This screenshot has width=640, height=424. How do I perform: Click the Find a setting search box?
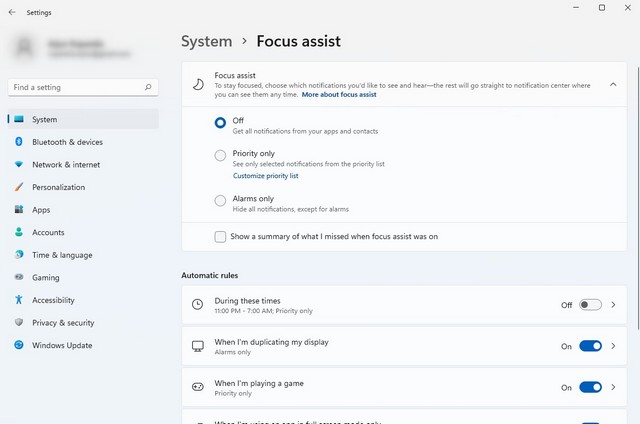click(82, 88)
